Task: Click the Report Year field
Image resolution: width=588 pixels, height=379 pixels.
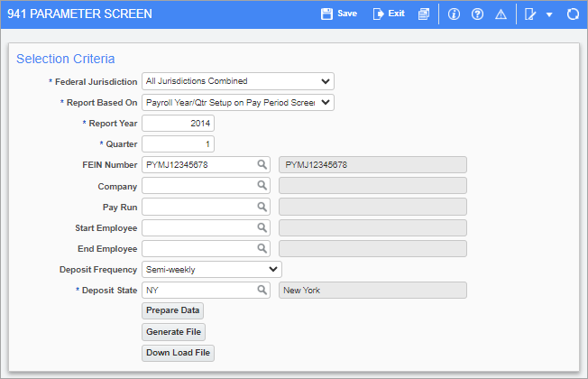Action: coord(178,123)
